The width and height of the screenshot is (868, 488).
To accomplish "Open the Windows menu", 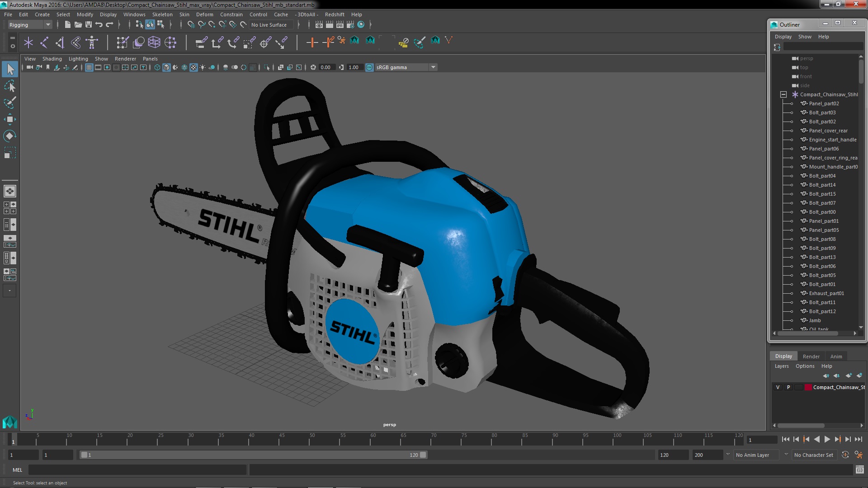I will click(134, 14).
